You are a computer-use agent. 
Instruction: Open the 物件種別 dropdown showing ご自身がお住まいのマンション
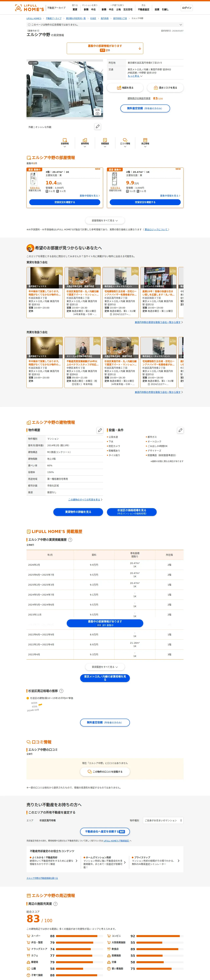pos(163,821)
